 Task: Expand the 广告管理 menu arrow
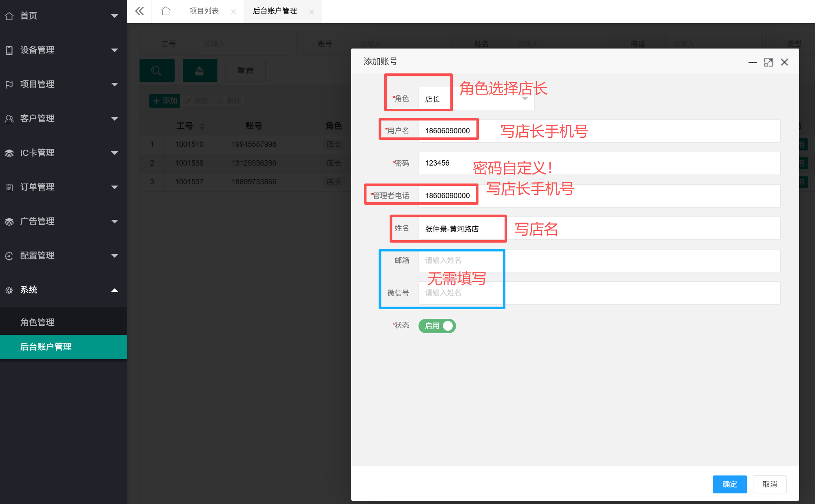coord(115,221)
